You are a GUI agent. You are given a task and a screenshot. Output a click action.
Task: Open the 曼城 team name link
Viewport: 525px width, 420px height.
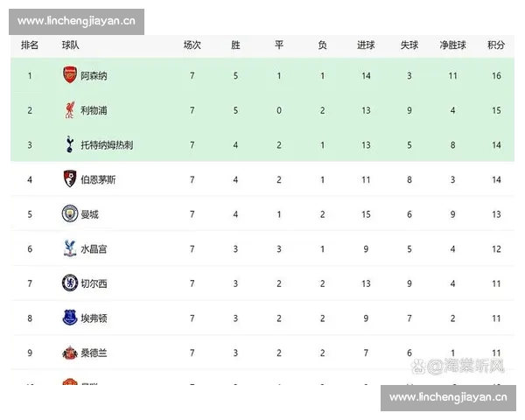coord(89,214)
